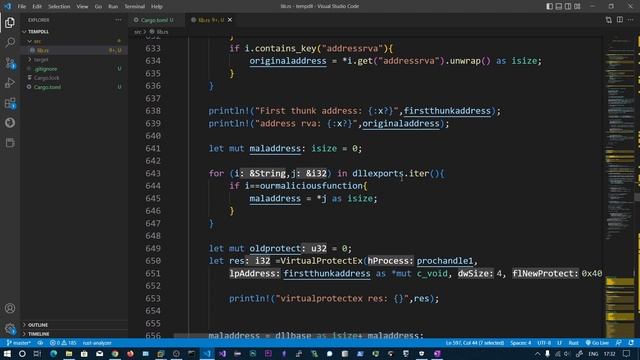Toggle primary sidebar layout button
This screenshot has width=640, height=360.
click(x=549, y=7)
